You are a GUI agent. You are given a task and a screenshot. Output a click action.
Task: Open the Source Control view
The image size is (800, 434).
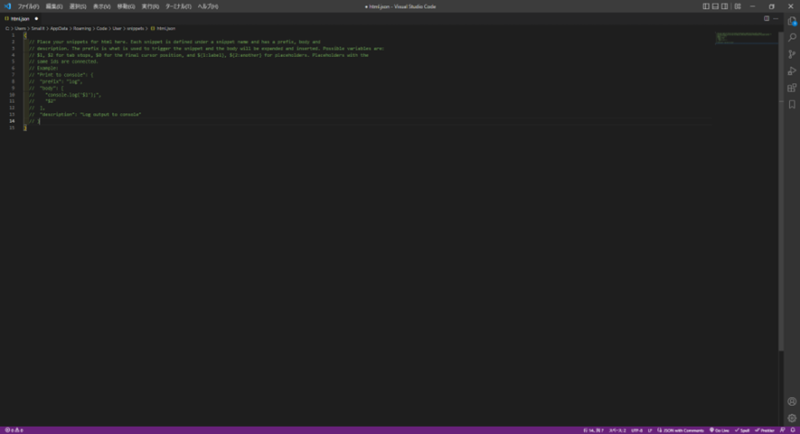click(x=791, y=54)
